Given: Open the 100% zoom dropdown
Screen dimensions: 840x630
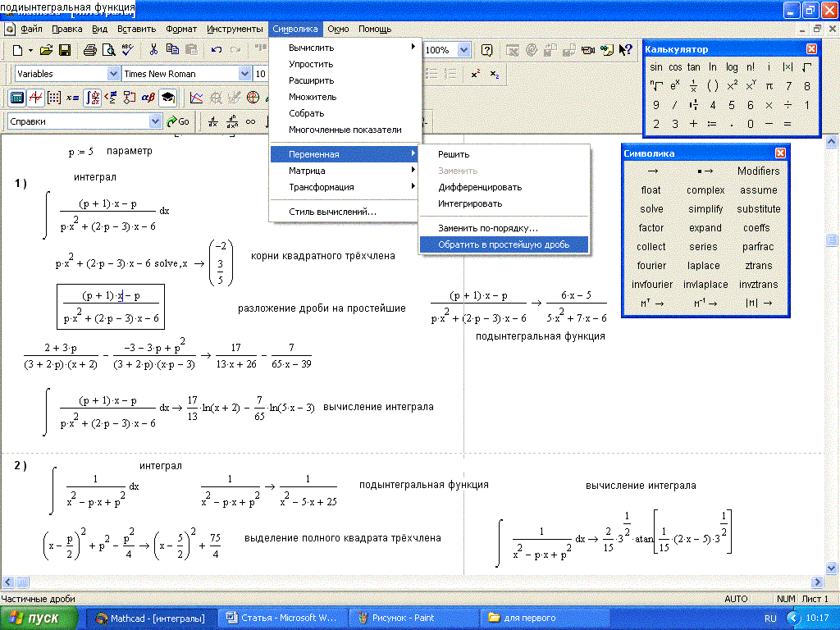Looking at the screenshot, I should click(463, 50).
